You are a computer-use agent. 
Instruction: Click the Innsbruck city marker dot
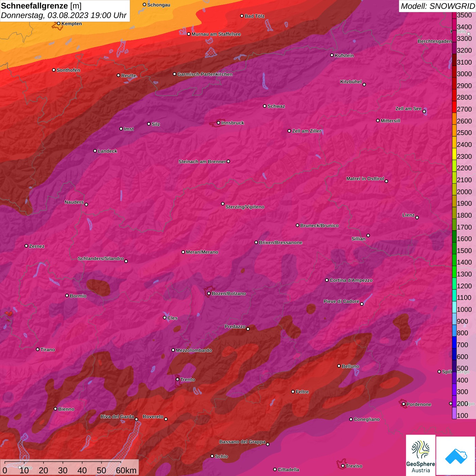[218, 123]
